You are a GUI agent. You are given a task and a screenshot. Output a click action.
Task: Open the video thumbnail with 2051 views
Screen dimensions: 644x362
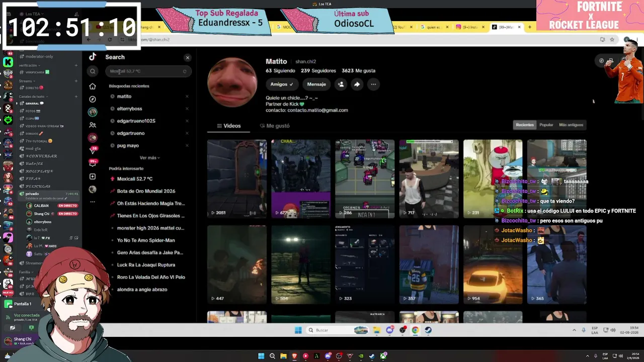pos(237,179)
